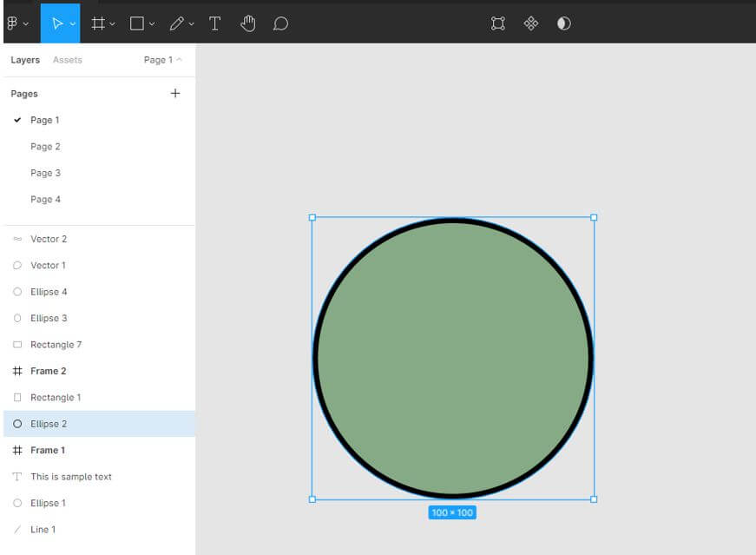The height and width of the screenshot is (555, 756).
Task: Select the Comment tool
Action: [x=280, y=23]
